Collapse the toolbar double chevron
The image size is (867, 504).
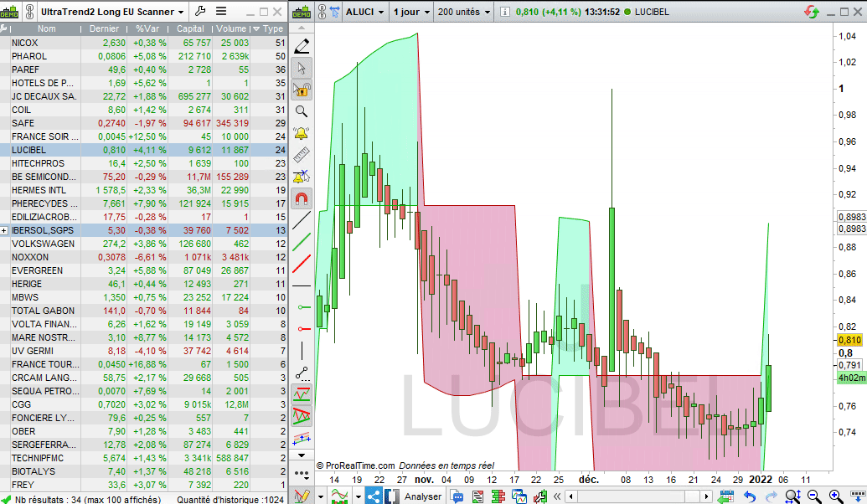pyautogui.click(x=557, y=496)
